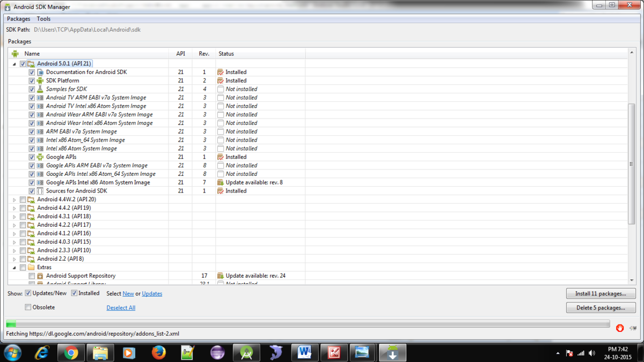The height and width of the screenshot is (362, 644).
Task: Open Eclipse from the taskbar
Action: (x=217, y=352)
